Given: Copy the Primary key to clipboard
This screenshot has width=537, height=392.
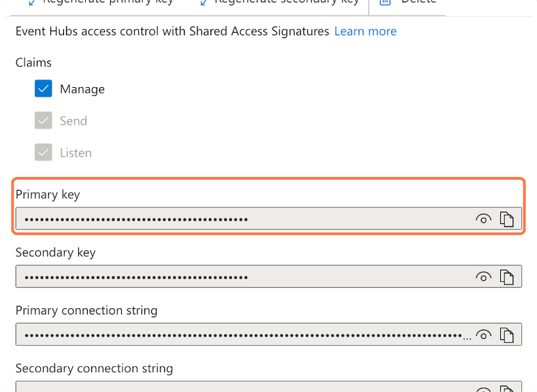Looking at the screenshot, I should point(506,219).
